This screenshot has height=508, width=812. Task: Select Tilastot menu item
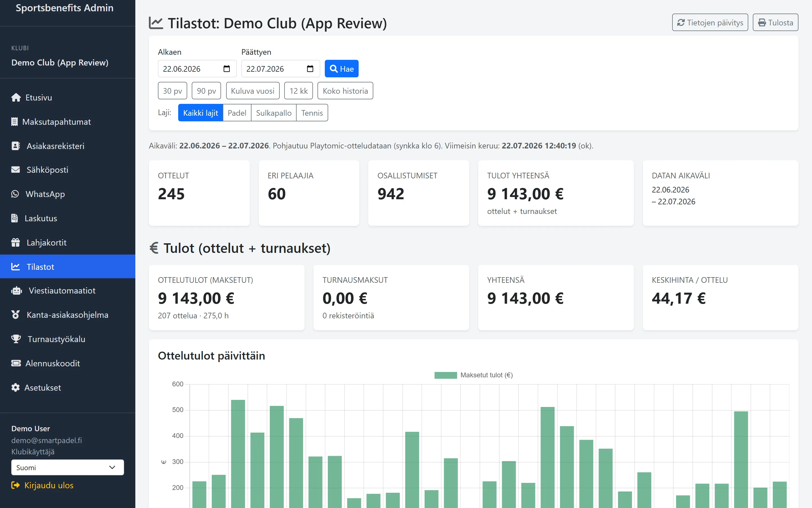[67, 266]
